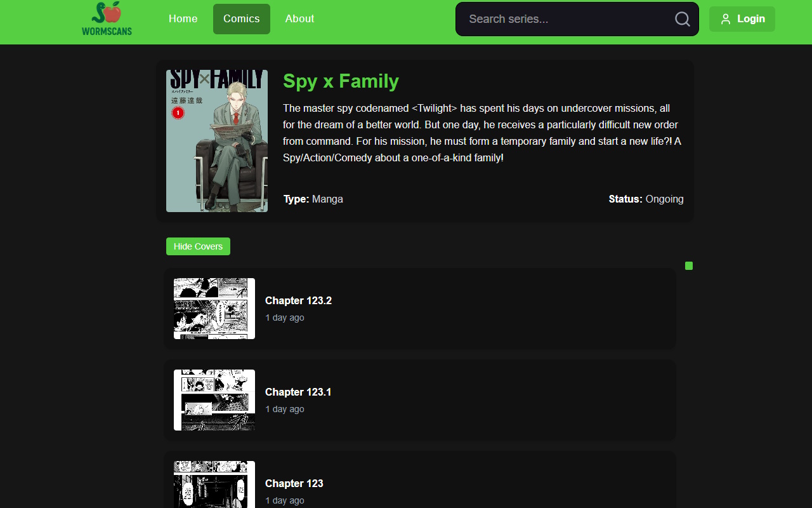The height and width of the screenshot is (508, 812).
Task: Click the user silhouette icon beside Login
Action: tap(726, 19)
